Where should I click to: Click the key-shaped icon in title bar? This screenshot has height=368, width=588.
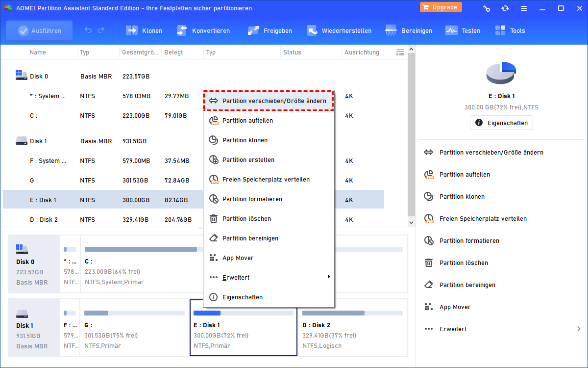487,8
